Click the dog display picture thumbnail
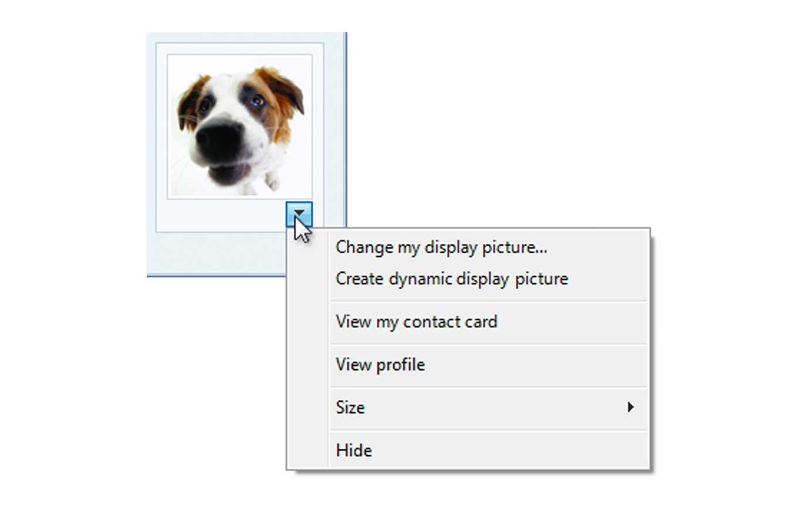 click(239, 126)
